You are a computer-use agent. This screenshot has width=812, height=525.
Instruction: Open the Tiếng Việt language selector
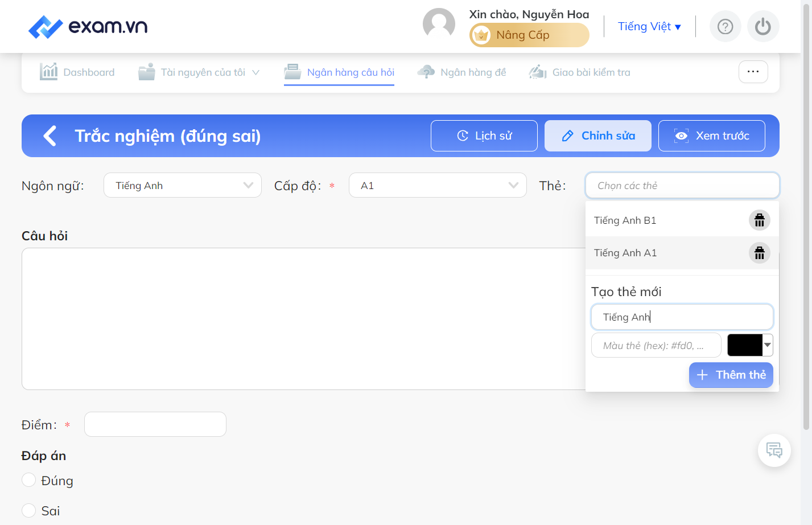[x=649, y=26]
